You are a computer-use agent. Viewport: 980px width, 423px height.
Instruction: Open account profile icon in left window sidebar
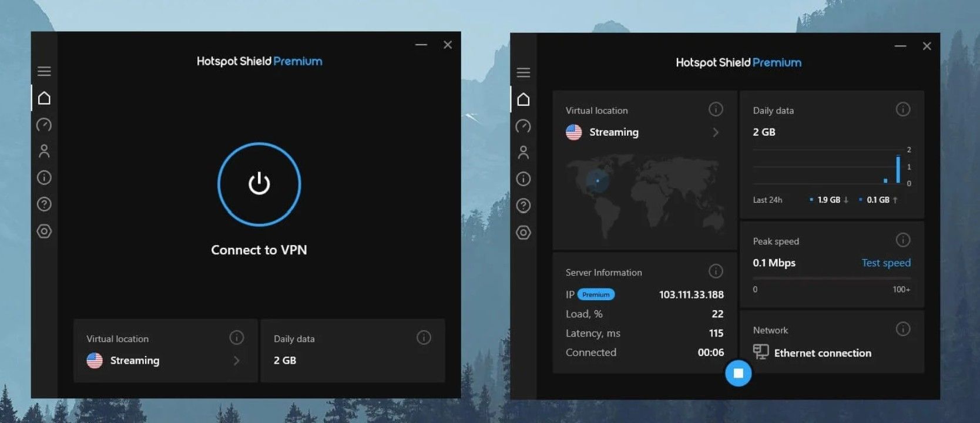[x=44, y=151]
